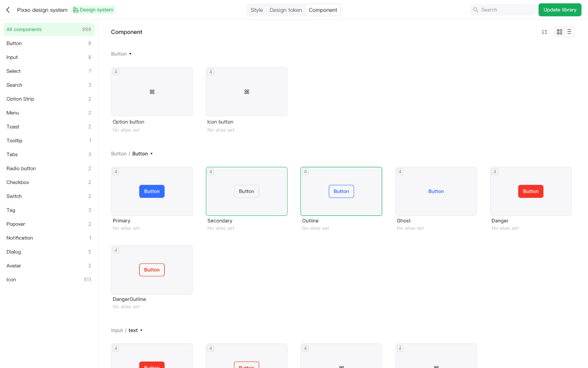Click the variant count badge on the Primary card
588x368 pixels.
(x=116, y=172)
